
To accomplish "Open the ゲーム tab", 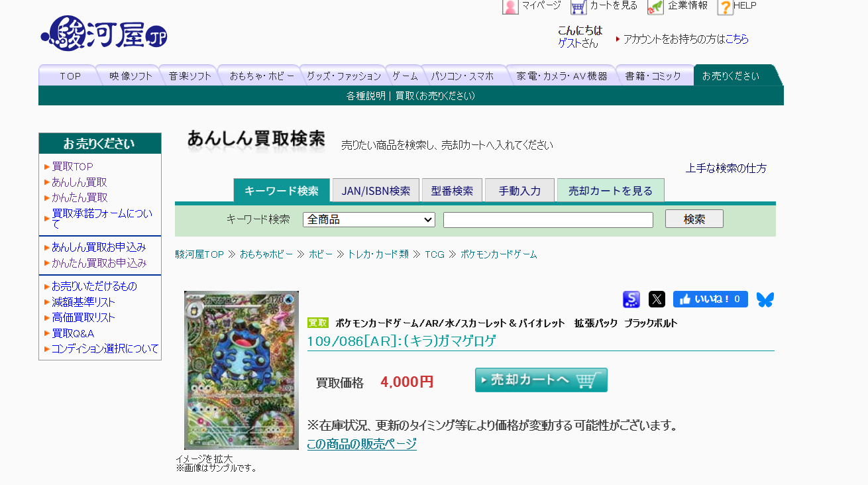I will click(405, 76).
